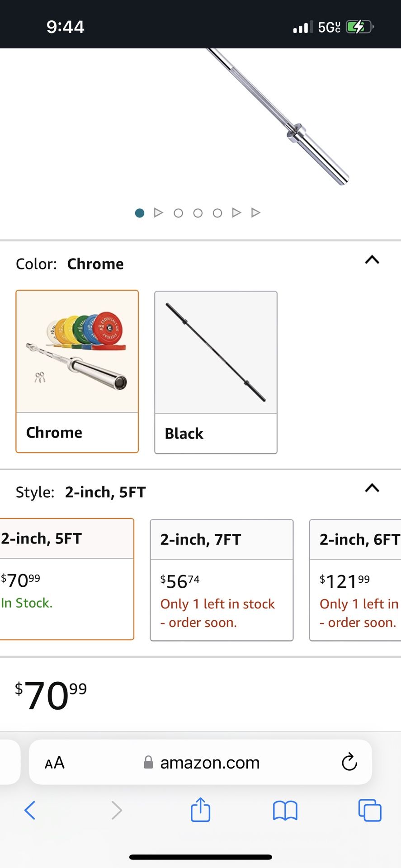Choose the 2-inch, 7FT style
Image resolution: width=401 pixels, height=868 pixels.
pos(222,580)
